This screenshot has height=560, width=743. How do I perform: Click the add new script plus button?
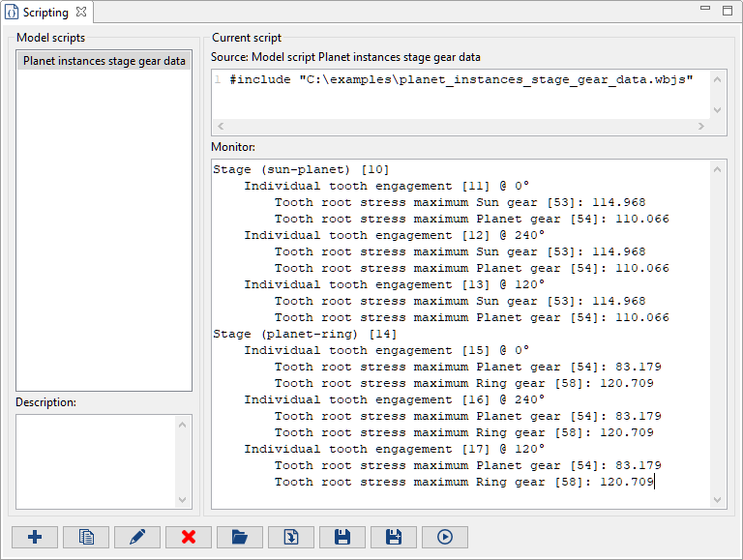click(x=35, y=537)
